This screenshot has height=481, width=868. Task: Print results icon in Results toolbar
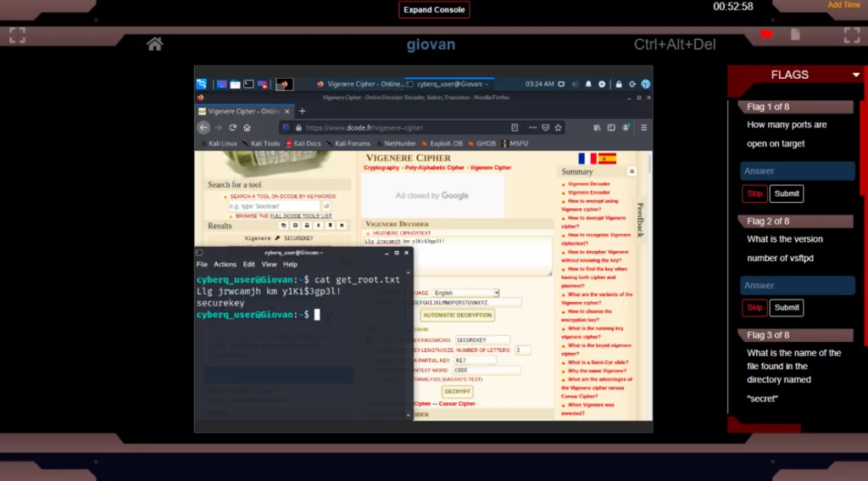(x=307, y=226)
